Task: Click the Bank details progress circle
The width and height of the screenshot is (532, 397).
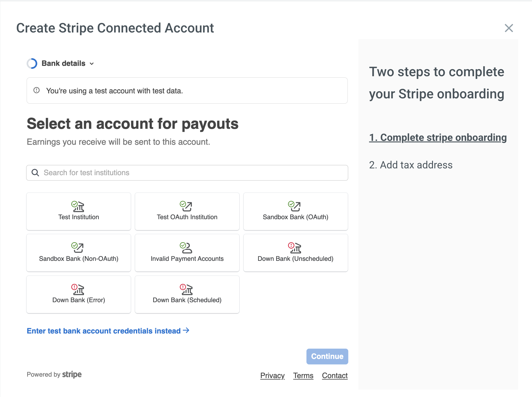Action: [32, 64]
